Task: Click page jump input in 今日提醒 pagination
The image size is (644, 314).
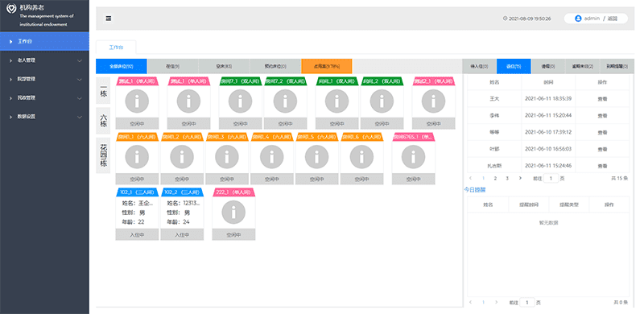Action: tap(527, 303)
